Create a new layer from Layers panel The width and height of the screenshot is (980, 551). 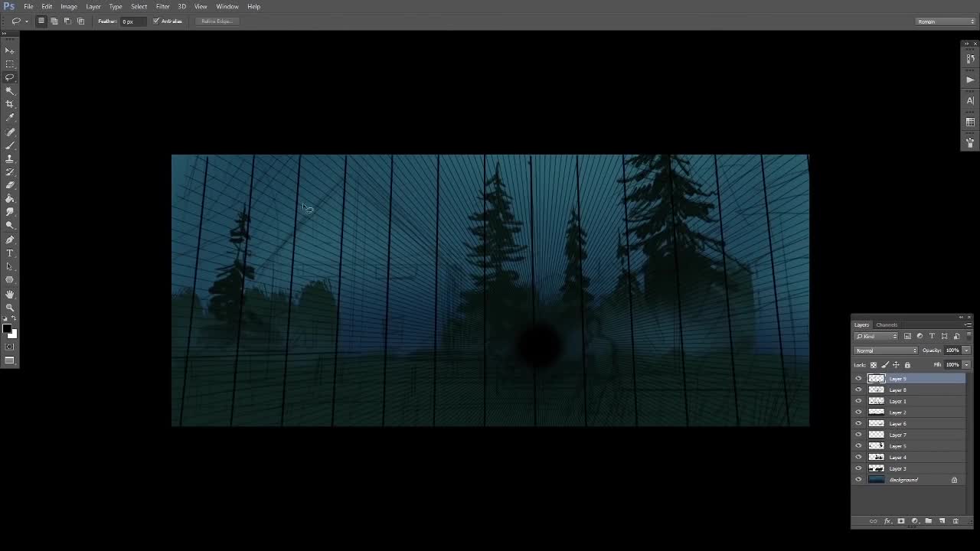(942, 521)
